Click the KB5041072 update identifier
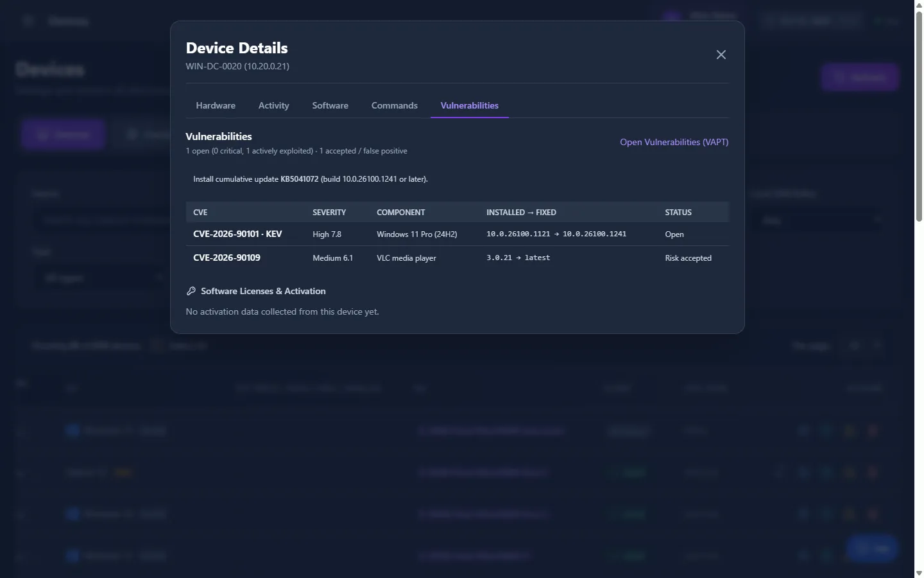The height and width of the screenshot is (578, 924). click(x=300, y=179)
